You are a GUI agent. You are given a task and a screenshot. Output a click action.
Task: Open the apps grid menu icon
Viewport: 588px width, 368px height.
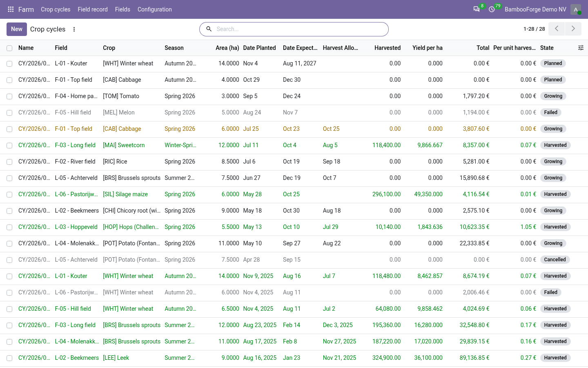pos(11,9)
